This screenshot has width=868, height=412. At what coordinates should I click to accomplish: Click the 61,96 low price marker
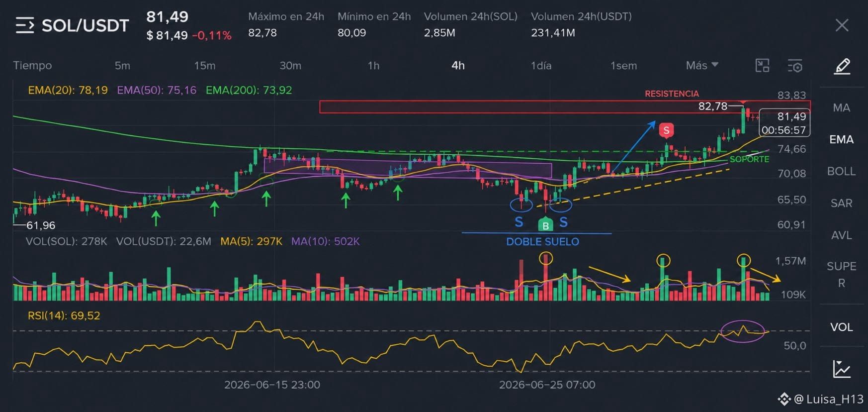pyautogui.click(x=41, y=225)
